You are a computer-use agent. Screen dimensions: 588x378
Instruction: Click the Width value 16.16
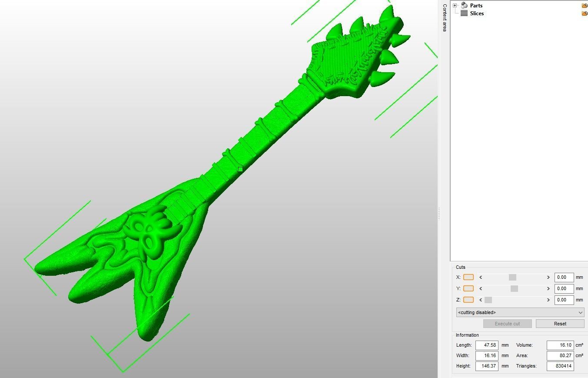pos(487,355)
